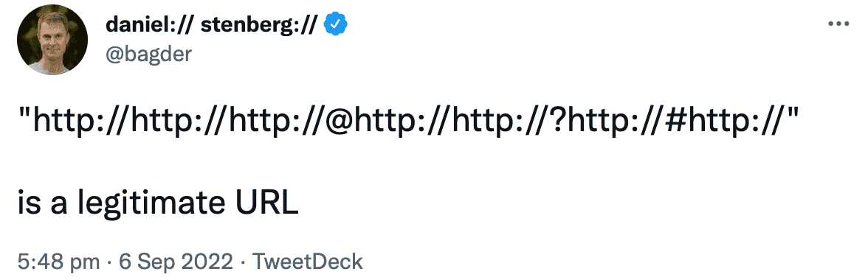Click the year "2022" in the date
This screenshot has height=280, width=868.
tap(207, 262)
